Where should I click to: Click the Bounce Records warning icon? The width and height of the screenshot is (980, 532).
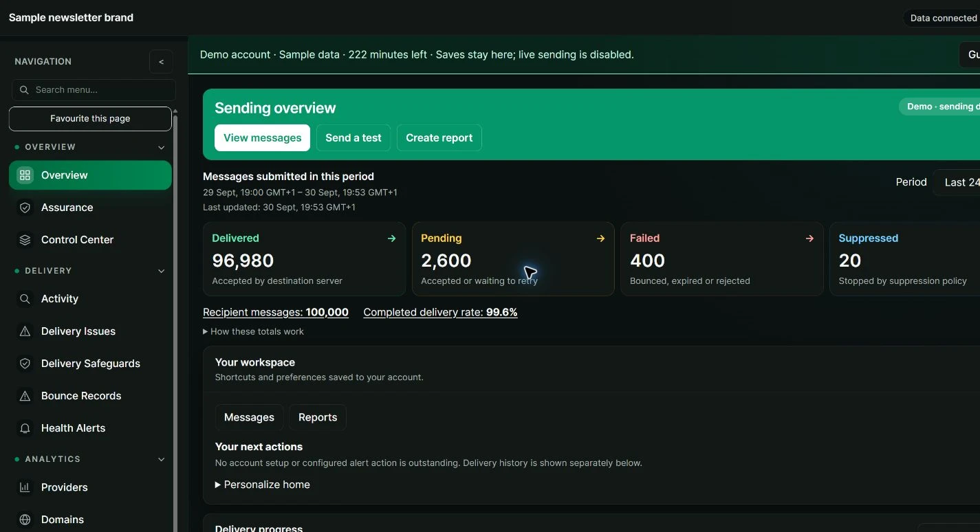coord(25,396)
